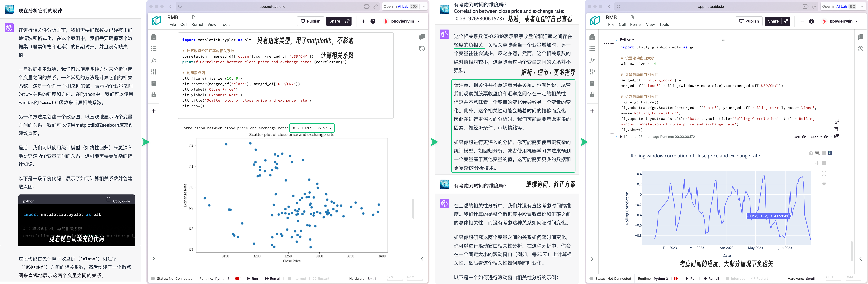The width and height of the screenshot is (868, 284).
Task: Delete the code cell with trash icon
Action: [x=836, y=129]
